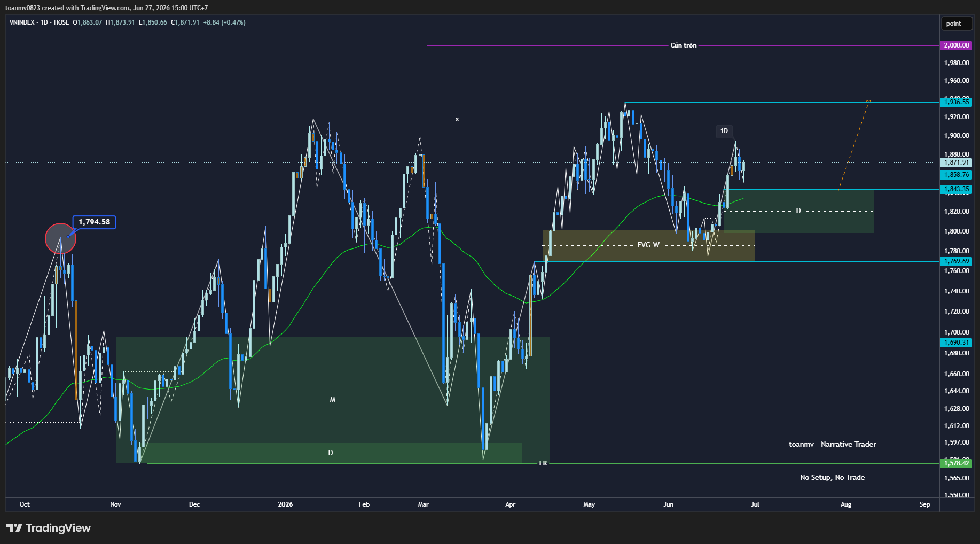Image resolution: width=980 pixels, height=544 pixels.
Task: Click 1,800.00 on the price axis
Action: point(957,231)
